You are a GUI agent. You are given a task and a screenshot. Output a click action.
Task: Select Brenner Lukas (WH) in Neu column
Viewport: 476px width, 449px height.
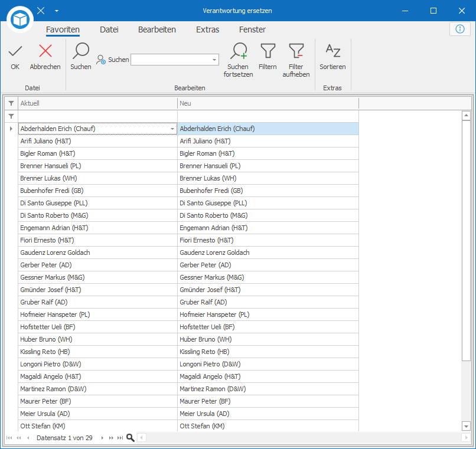(268, 178)
